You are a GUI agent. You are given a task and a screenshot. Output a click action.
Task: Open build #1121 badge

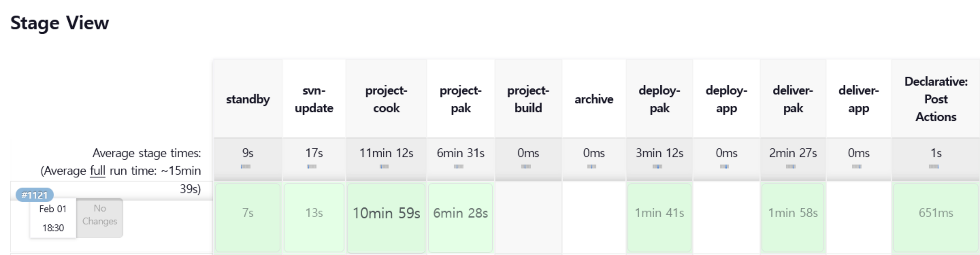(x=35, y=195)
